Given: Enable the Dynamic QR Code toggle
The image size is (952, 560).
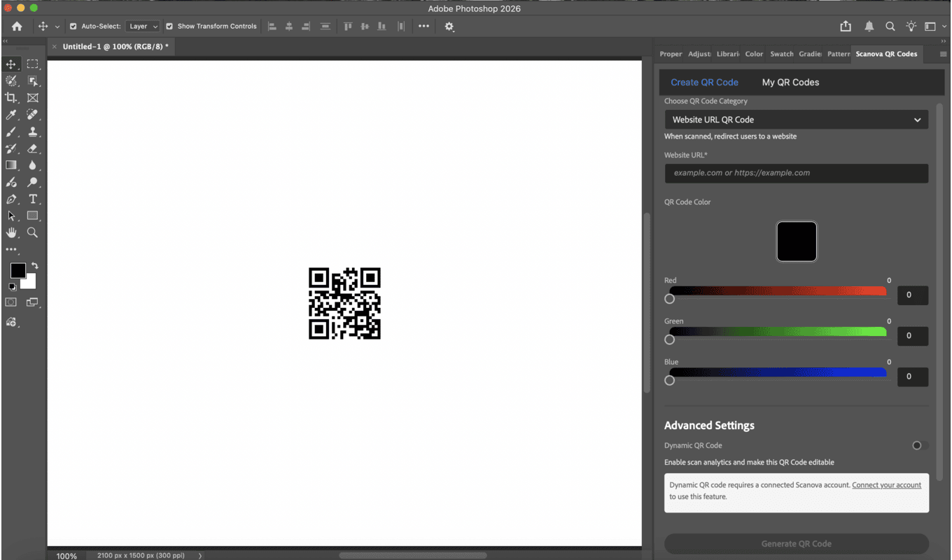Looking at the screenshot, I should [x=920, y=445].
